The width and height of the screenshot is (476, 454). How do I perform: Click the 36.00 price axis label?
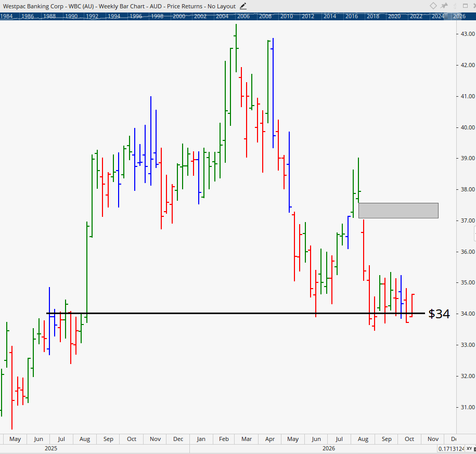pyautogui.click(x=468, y=252)
